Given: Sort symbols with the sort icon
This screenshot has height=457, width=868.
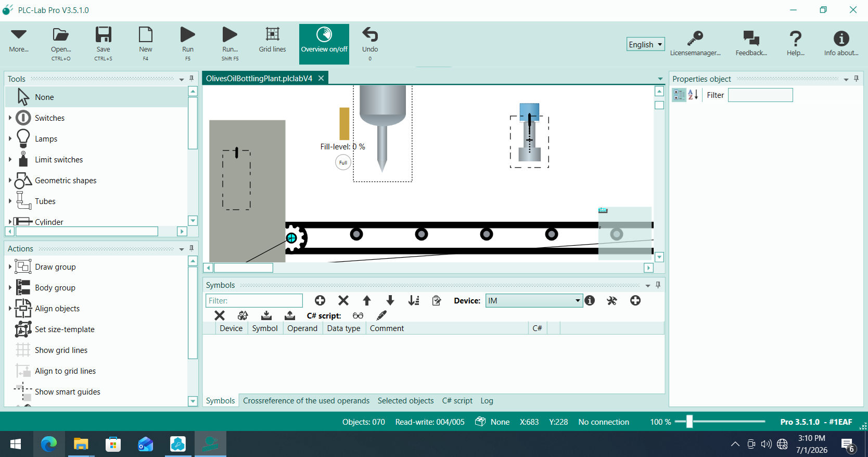Looking at the screenshot, I should pos(414,300).
